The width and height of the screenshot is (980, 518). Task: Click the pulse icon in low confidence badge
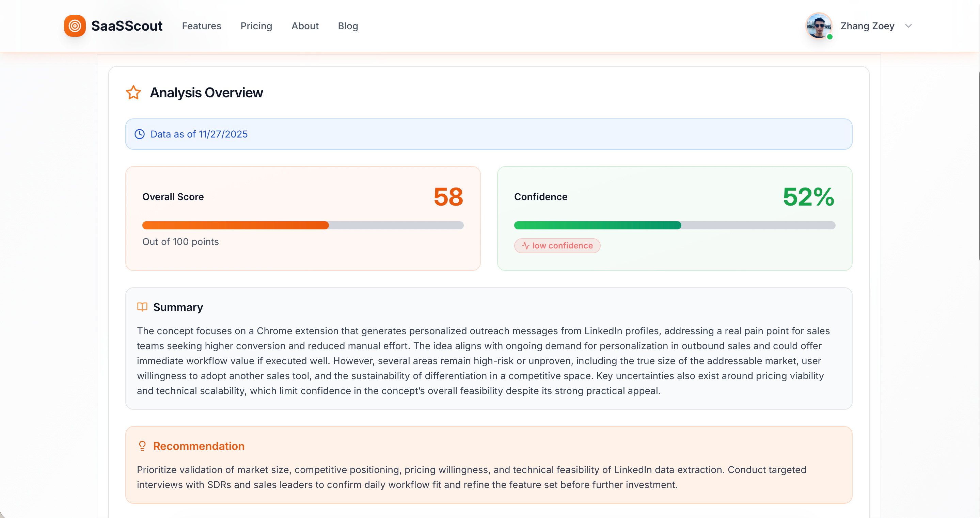pos(525,246)
